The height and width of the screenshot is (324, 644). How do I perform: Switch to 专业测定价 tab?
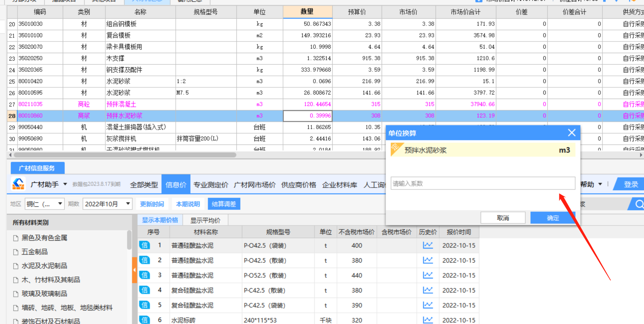click(211, 185)
